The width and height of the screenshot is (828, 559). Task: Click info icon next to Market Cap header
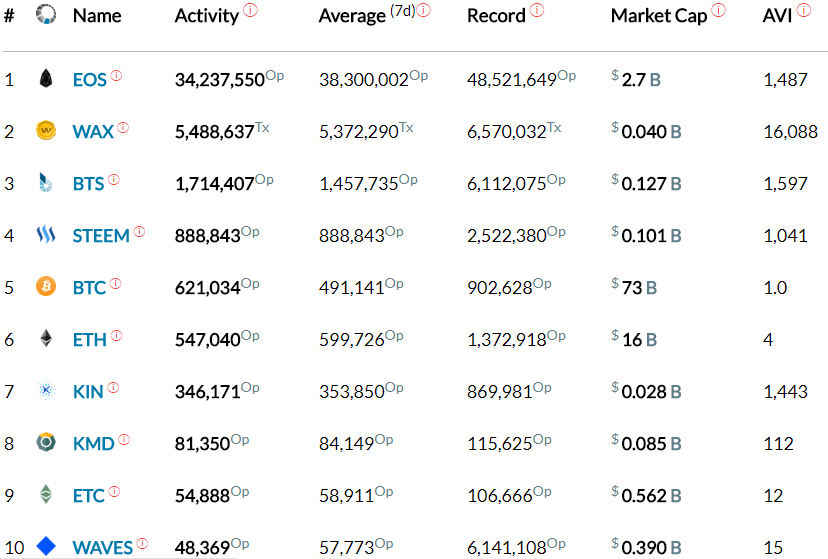click(718, 10)
